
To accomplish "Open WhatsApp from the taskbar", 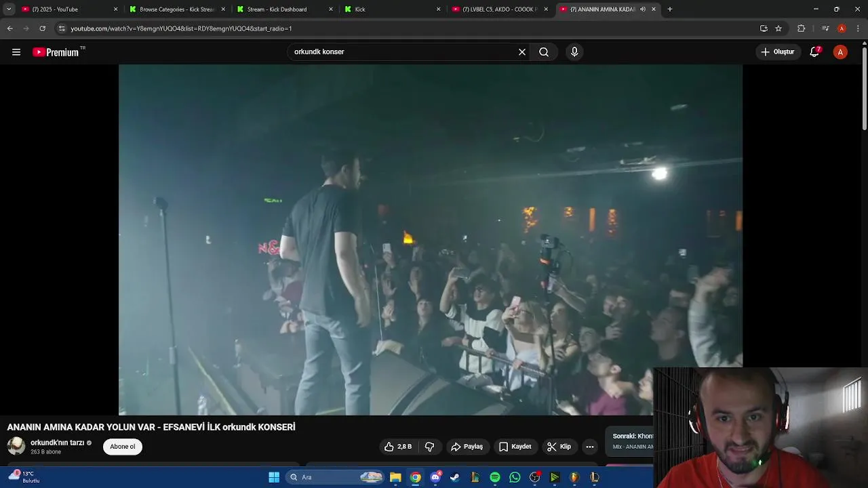I will (x=515, y=477).
